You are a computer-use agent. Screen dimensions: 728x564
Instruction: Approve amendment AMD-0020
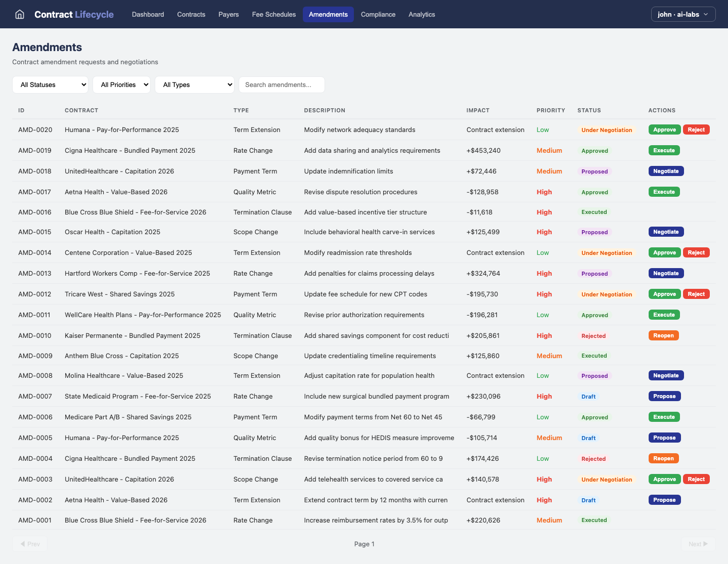[x=664, y=129]
